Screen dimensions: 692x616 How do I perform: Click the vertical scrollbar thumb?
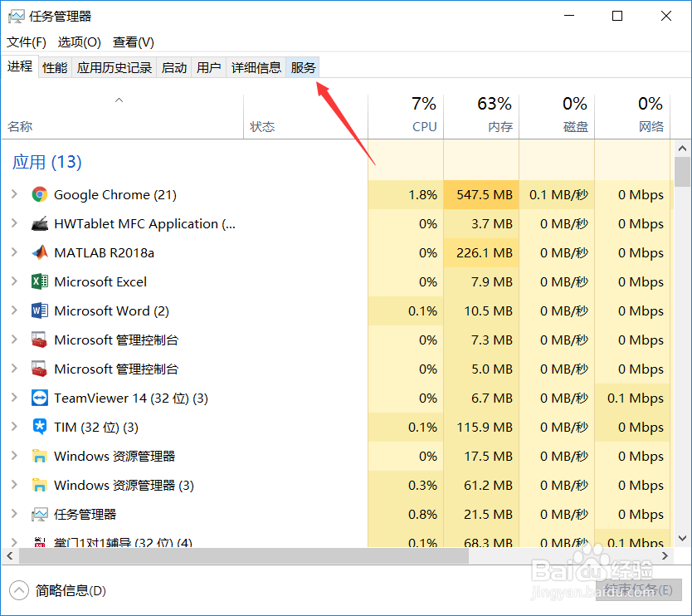[682, 172]
